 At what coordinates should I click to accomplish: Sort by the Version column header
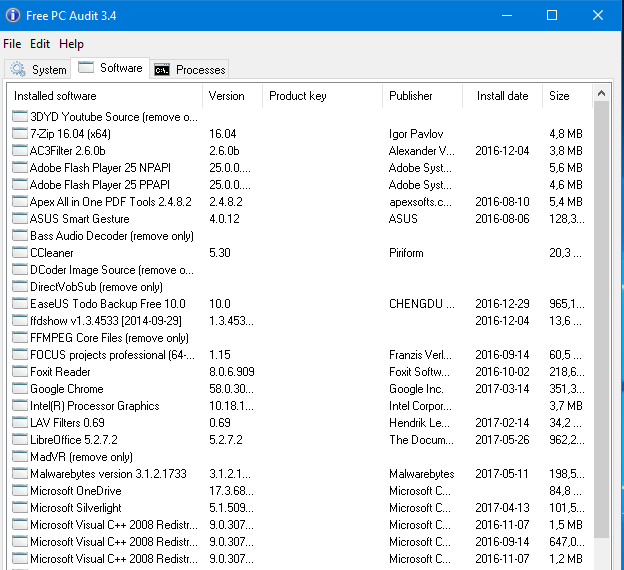(x=232, y=96)
